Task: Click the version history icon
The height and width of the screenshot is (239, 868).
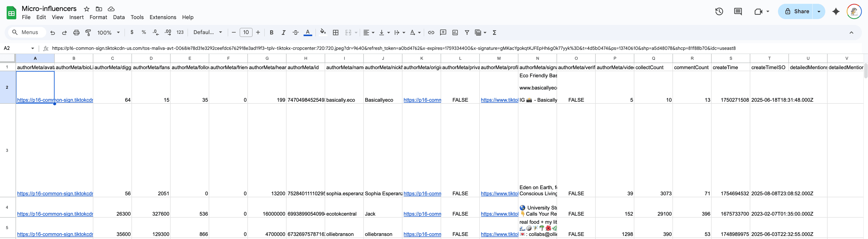Action: click(719, 11)
